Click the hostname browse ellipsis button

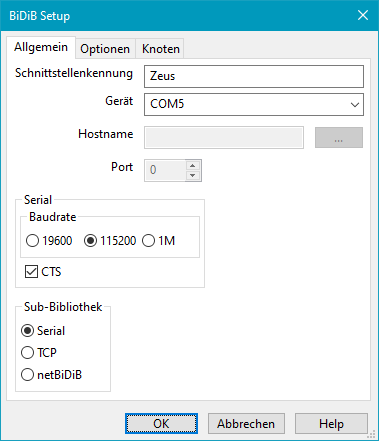click(339, 137)
